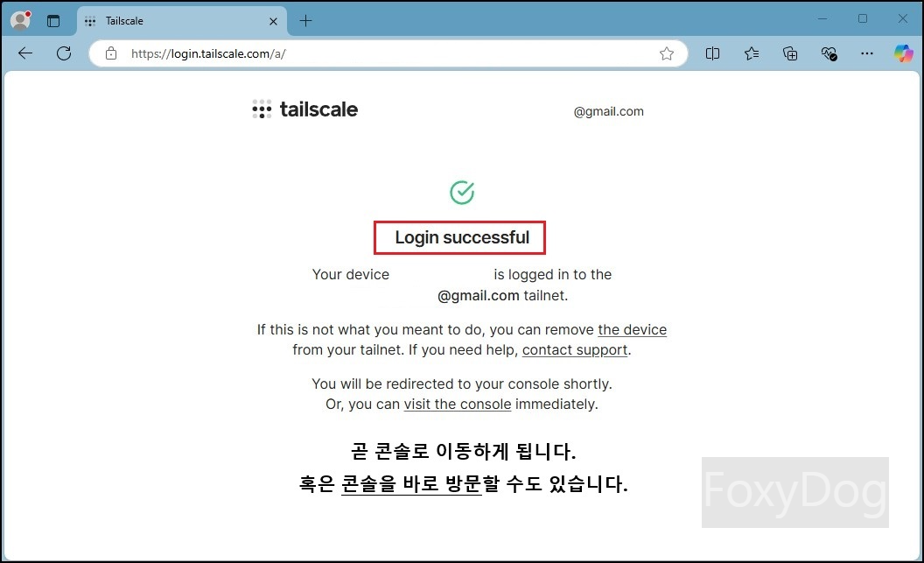Viewport: 924px width, 563px height.
Task: Open the Copilot sidebar
Action: [903, 53]
